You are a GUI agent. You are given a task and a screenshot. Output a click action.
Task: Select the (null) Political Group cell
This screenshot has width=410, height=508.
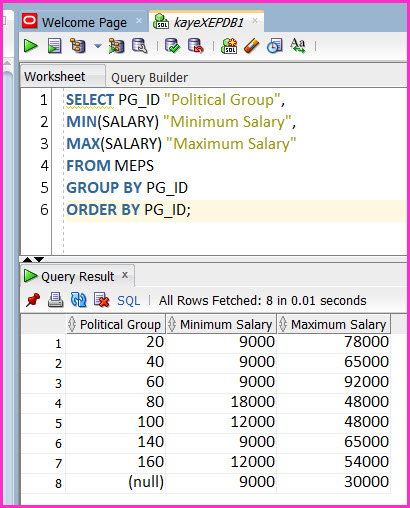(116, 482)
